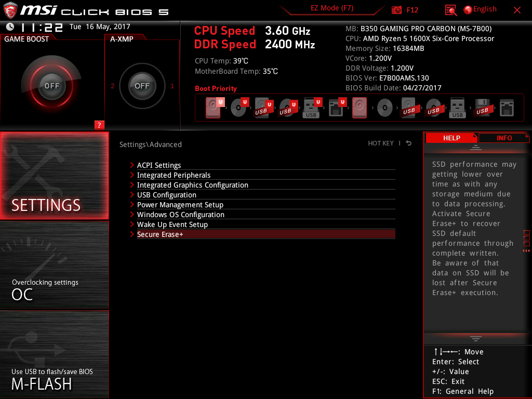This screenshot has width=532, height=399.
Task: Take a screenshot with the F12 camera icon
Action: [396, 10]
